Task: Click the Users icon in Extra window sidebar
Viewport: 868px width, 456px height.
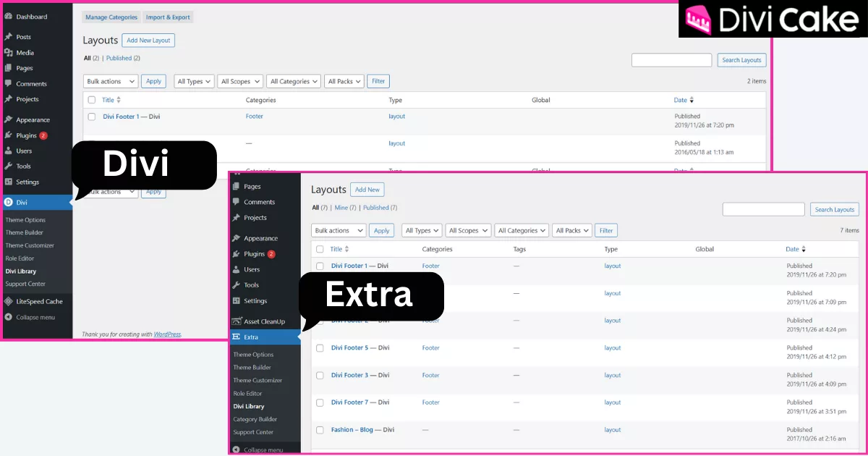Action: (x=237, y=269)
